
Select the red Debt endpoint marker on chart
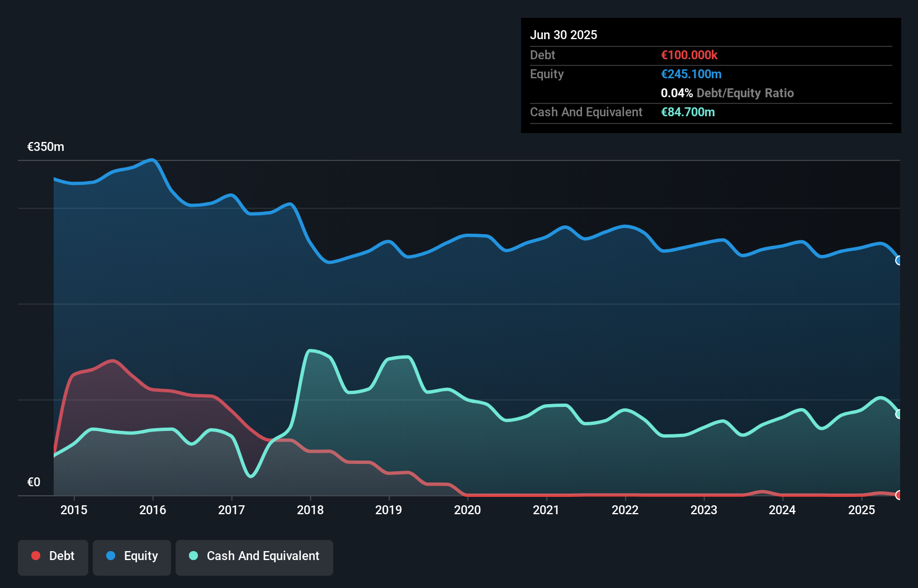(898, 495)
